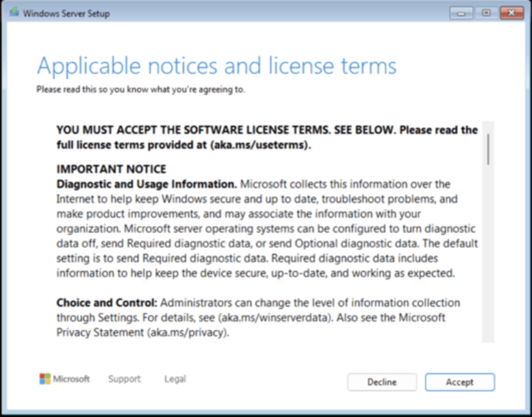532x417 pixels.
Task: Click 'Please read this so you know' subtitle
Action: [141, 89]
